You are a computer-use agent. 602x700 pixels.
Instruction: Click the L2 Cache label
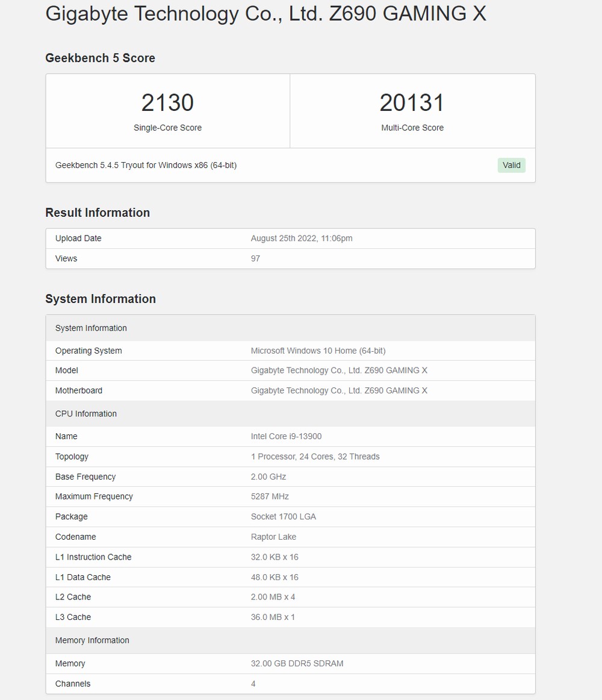[73, 597]
